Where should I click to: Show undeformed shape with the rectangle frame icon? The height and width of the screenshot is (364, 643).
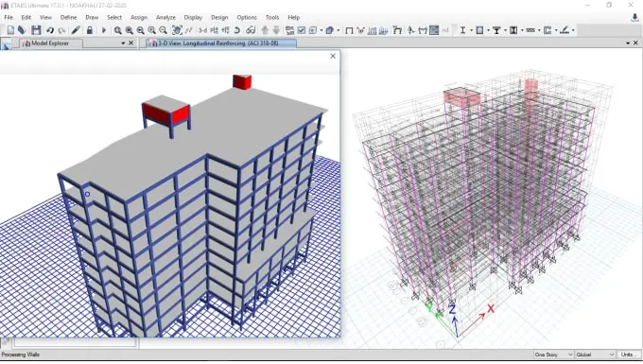349,30
